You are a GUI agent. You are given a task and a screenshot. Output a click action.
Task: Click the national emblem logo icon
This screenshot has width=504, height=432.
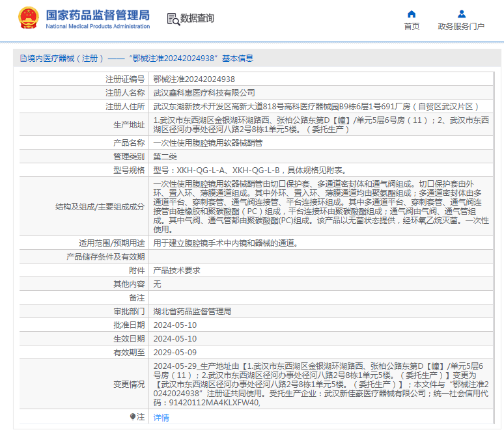[x=29, y=18]
